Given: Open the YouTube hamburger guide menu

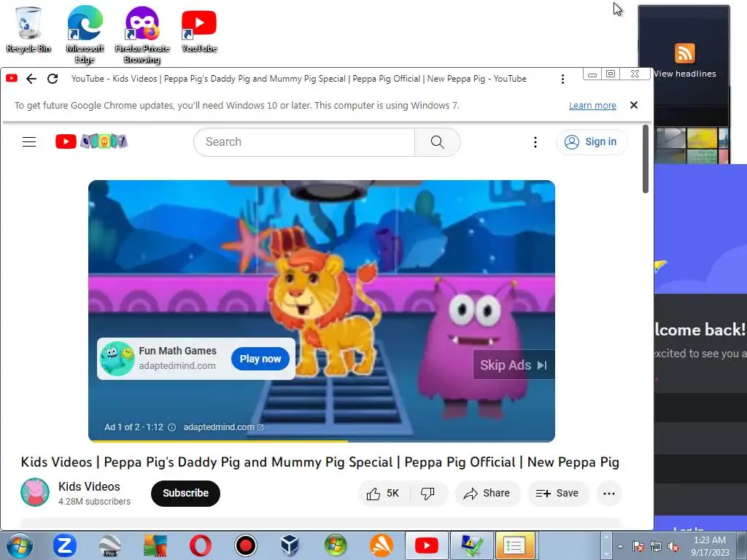Looking at the screenshot, I should [x=29, y=142].
